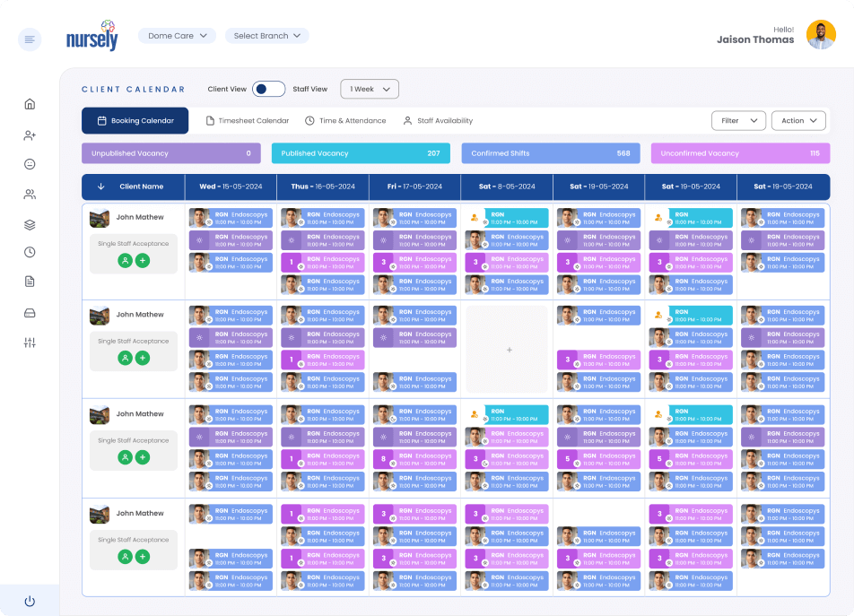Click the Client View label
854x616 pixels.
pyautogui.click(x=227, y=90)
